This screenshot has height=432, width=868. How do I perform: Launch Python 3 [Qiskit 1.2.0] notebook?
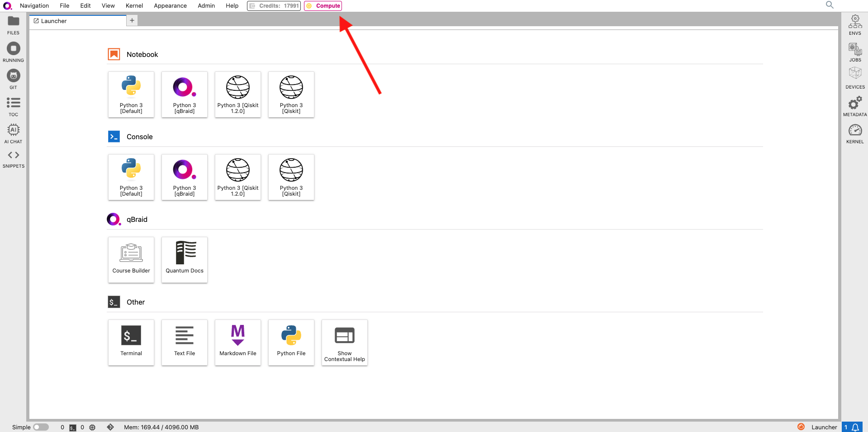click(x=238, y=94)
